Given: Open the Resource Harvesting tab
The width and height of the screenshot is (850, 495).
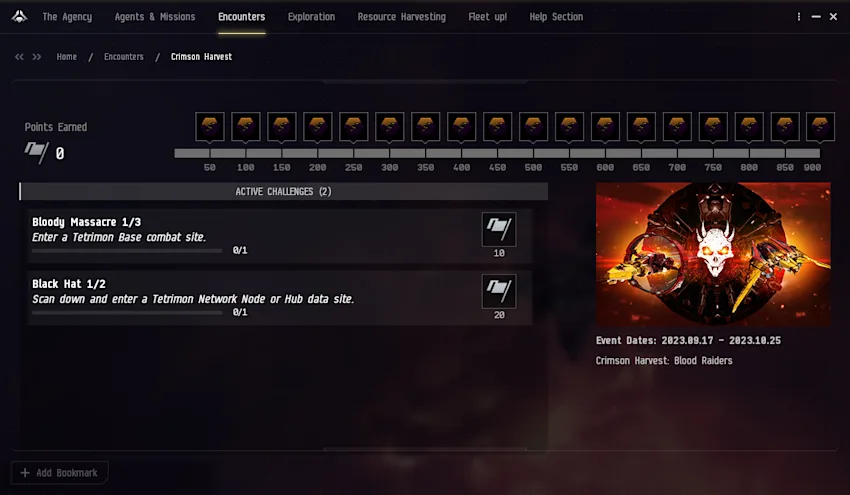Looking at the screenshot, I should click(402, 17).
